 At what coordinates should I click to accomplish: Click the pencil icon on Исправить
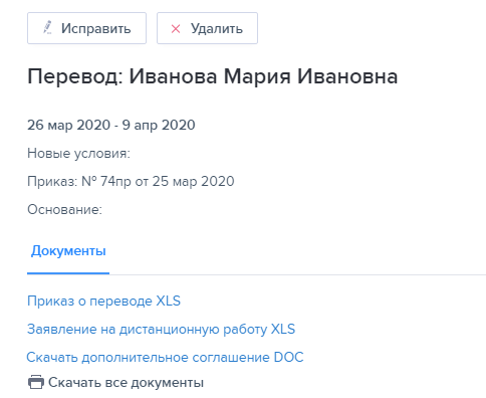tap(48, 28)
